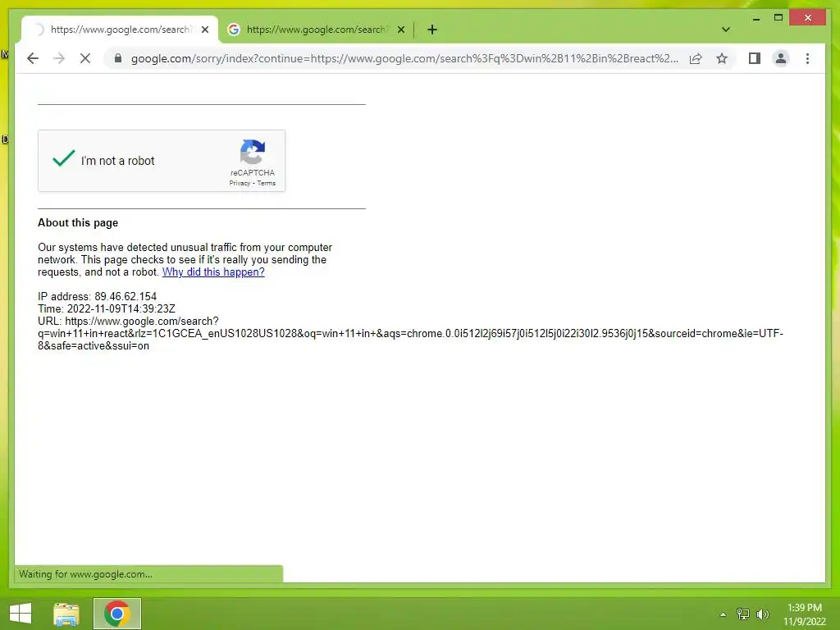Screen dimensions: 840x630
Task: Open the Chrome three-dot menu
Action: [x=807, y=58]
